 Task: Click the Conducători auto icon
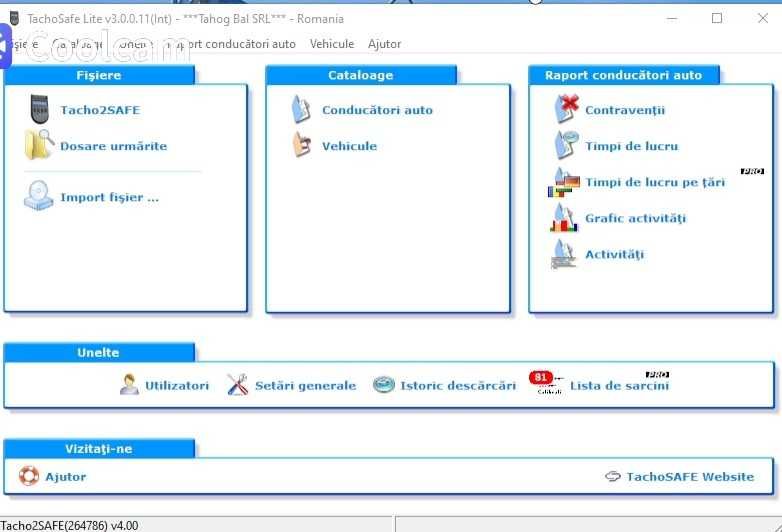pos(301,109)
